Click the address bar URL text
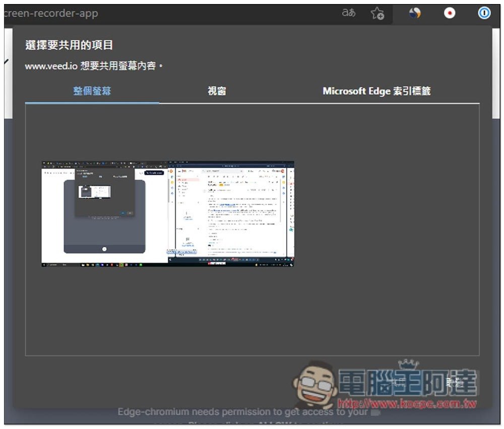Image resolution: width=504 pixels, height=429 pixels. point(50,14)
